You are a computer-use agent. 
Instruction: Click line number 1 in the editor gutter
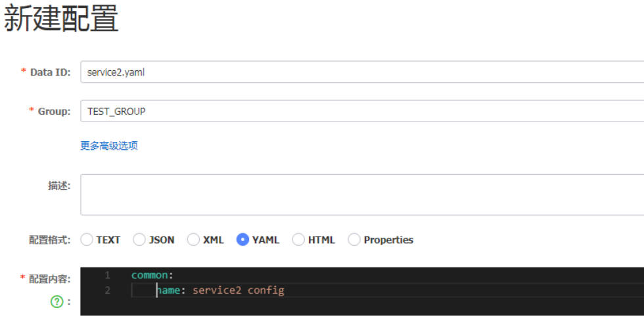click(107, 275)
